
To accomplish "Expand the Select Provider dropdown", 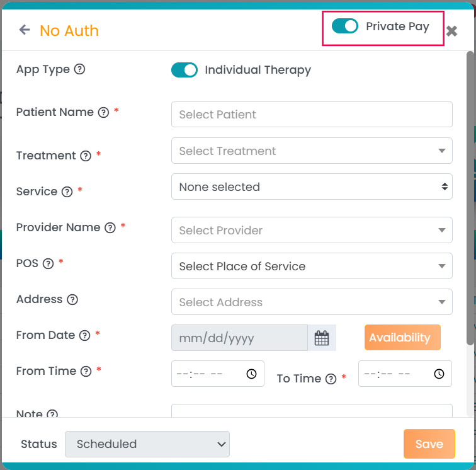I will click(x=312, y=231).
